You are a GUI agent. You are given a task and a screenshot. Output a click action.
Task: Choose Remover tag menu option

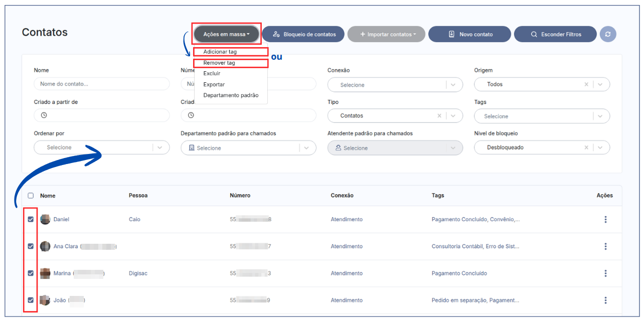click(x=219, y=63)
